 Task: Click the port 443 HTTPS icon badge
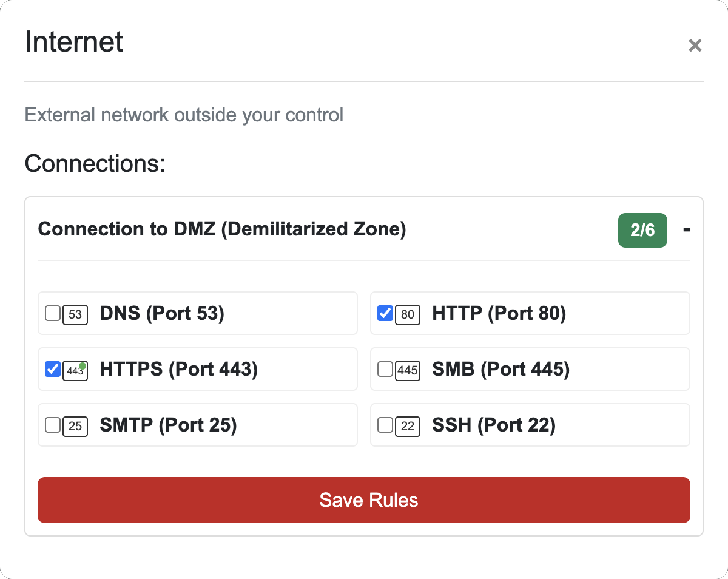pos(75,370)
